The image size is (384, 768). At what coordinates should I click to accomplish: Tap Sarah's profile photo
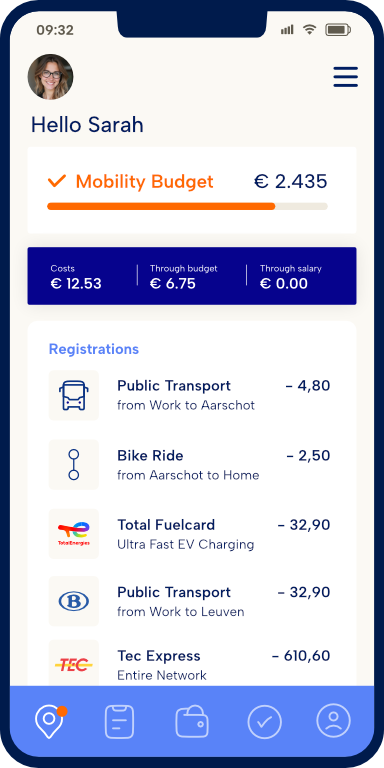[50, 77]
